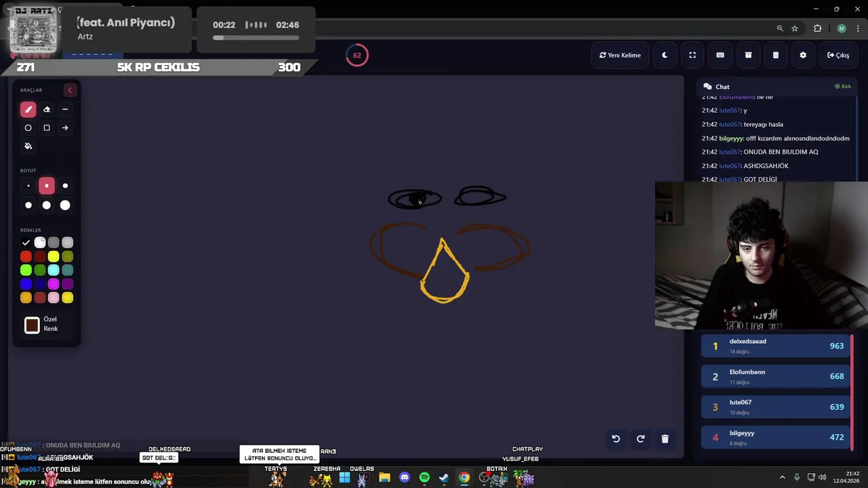868x488 pixels.
Task: Redo the drawing stroke
Action: (x=640, y=439)
